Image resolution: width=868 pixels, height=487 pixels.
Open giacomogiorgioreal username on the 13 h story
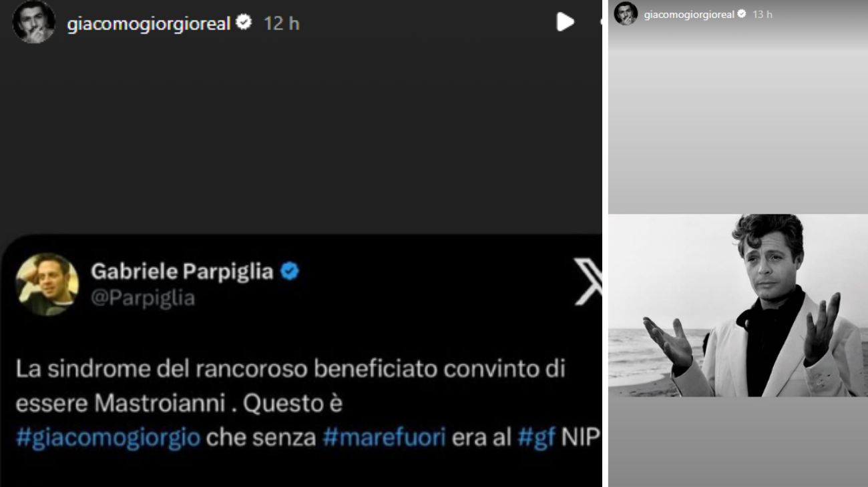689,14
